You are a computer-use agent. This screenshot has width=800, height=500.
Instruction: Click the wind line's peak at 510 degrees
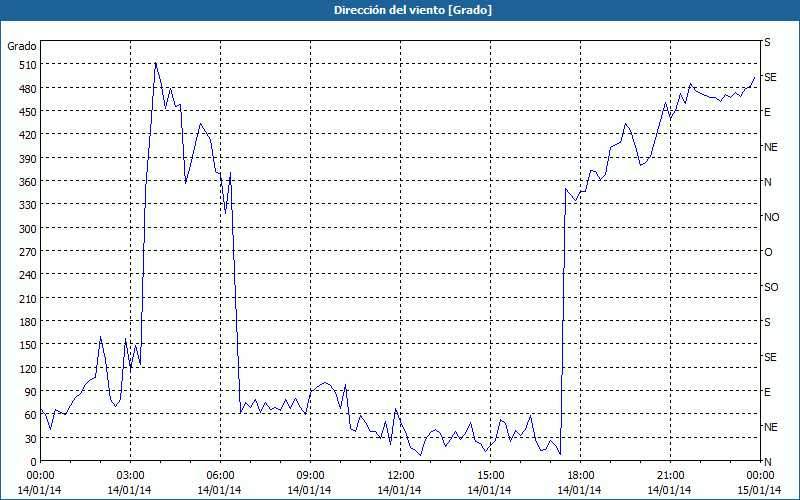point(156,63)
